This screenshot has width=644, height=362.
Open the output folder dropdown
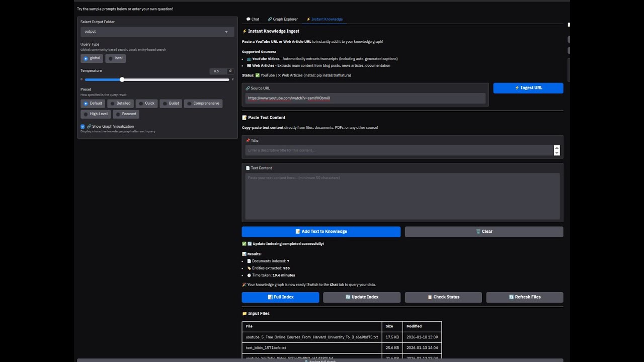coord(156,31)
